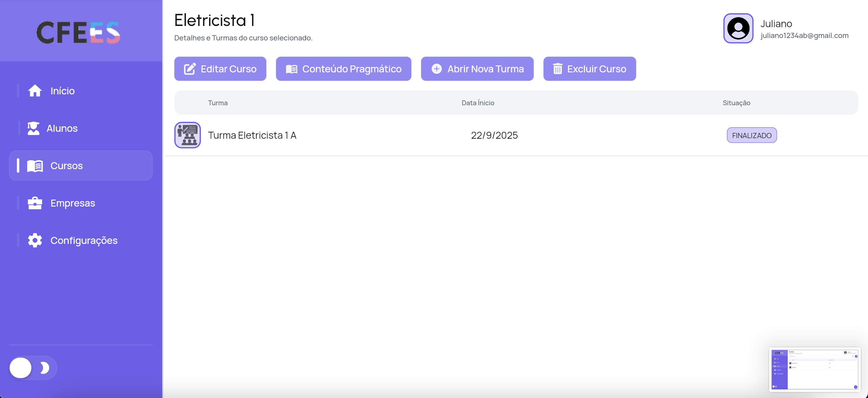Viewport: 868px width, 398px height.
Task: Click the gear icon for Configurações
Action: (x=35, y=240)
